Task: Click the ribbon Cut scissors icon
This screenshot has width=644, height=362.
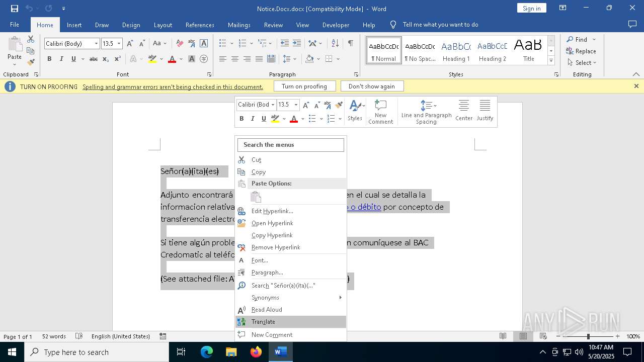Action: (x=31, y=39)
